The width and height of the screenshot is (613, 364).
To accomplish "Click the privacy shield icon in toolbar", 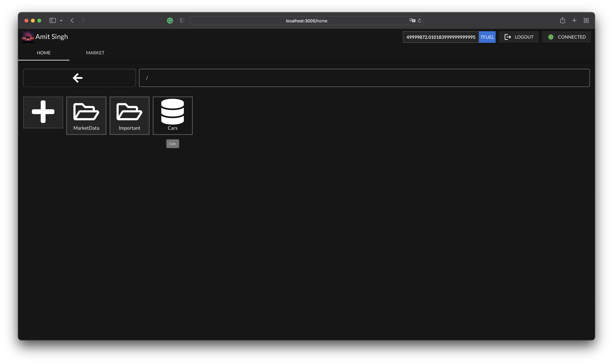I will [182, 21].
